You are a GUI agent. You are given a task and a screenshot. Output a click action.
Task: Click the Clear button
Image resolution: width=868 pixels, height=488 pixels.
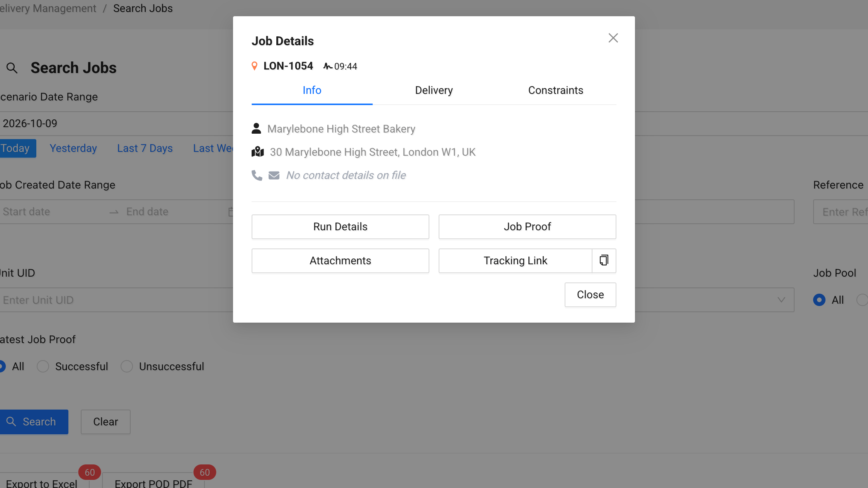pyautogui.click(x=106, y=422)
